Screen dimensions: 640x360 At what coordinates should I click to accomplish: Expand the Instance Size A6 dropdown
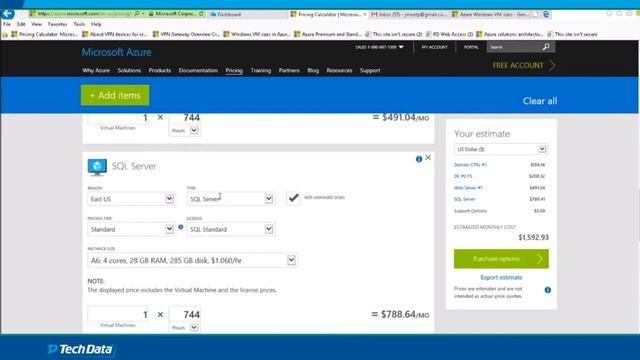(x=192, y=260)
